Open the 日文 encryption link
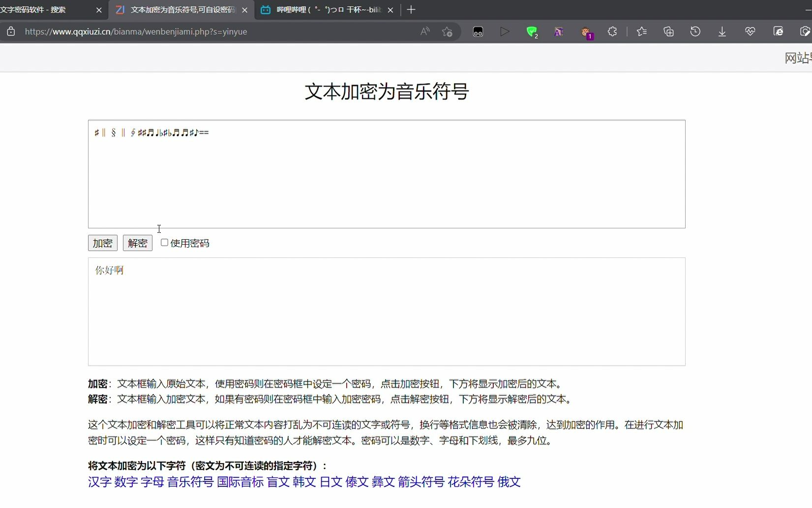812x508 pixels. click(x=331, y=482)
